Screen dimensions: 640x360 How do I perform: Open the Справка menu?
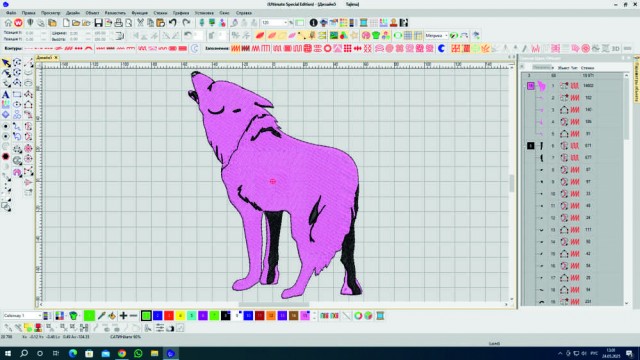coord(244,13)
